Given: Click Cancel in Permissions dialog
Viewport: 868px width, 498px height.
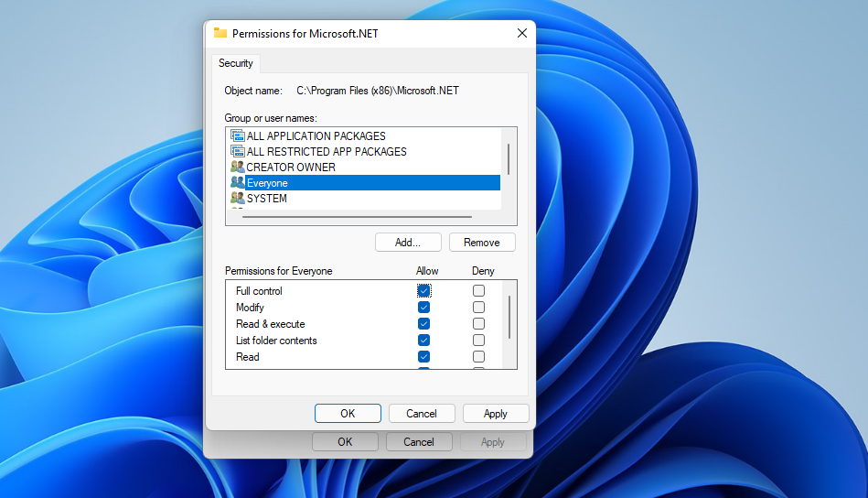Looking at the screenshot, I should (422, 413).
